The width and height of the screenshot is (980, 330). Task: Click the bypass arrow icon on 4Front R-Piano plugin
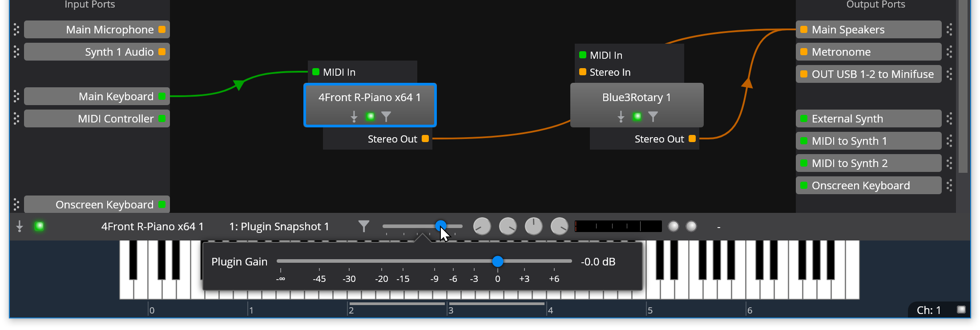click(354, 117)
